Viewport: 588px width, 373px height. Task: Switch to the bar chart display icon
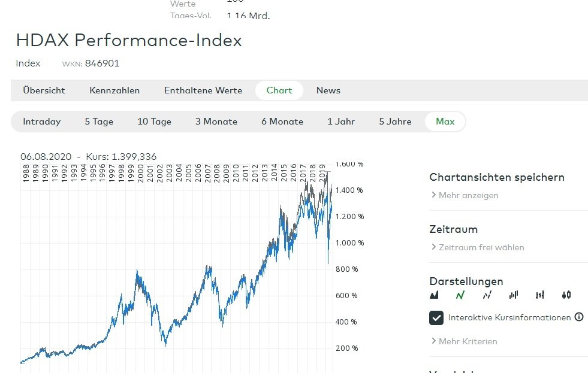point(514,295)
